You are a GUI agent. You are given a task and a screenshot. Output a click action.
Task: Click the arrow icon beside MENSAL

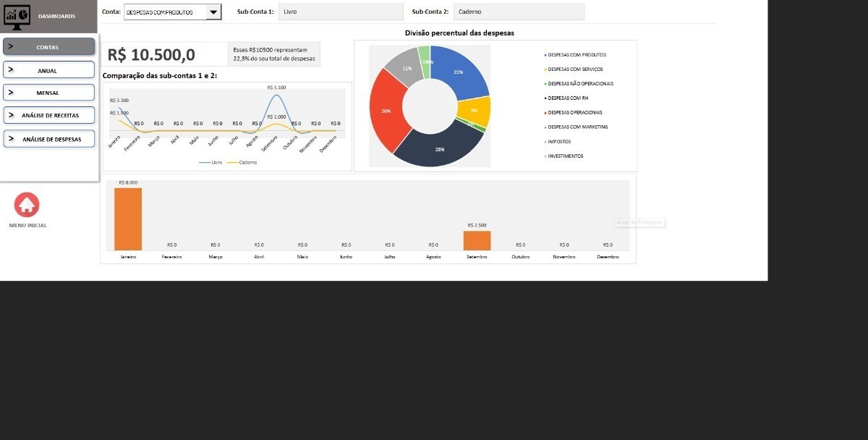tap(11, 92)
